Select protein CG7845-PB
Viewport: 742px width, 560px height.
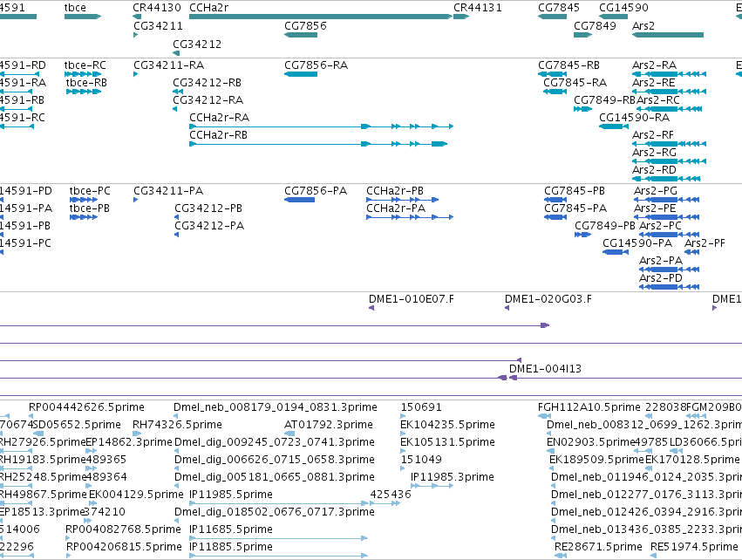[575, 191]
